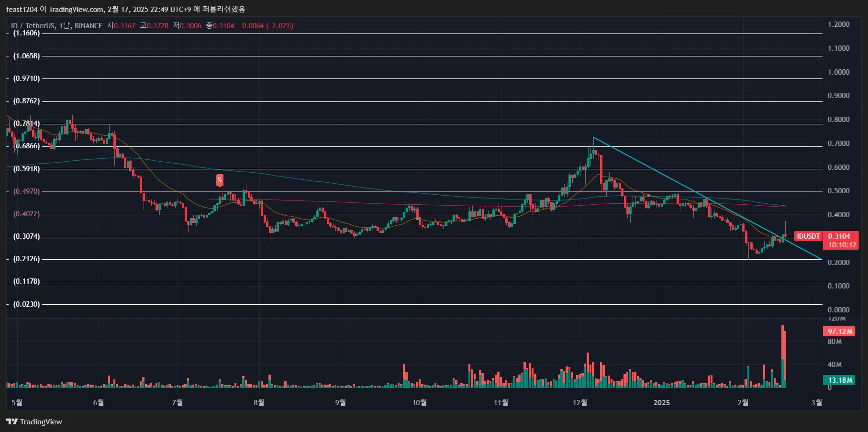The image size is (868, 432).
Task: Click the red countdown 10:10:12 label
Action: click(842, 245)
